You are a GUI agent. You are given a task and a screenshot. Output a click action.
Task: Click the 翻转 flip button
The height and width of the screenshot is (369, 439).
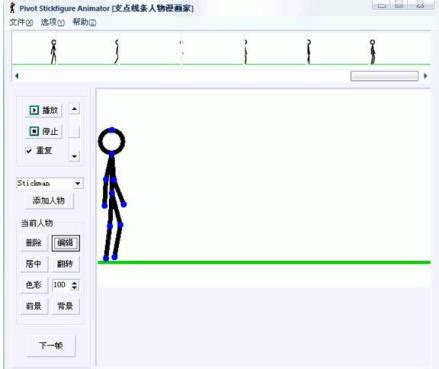[65, 264]
